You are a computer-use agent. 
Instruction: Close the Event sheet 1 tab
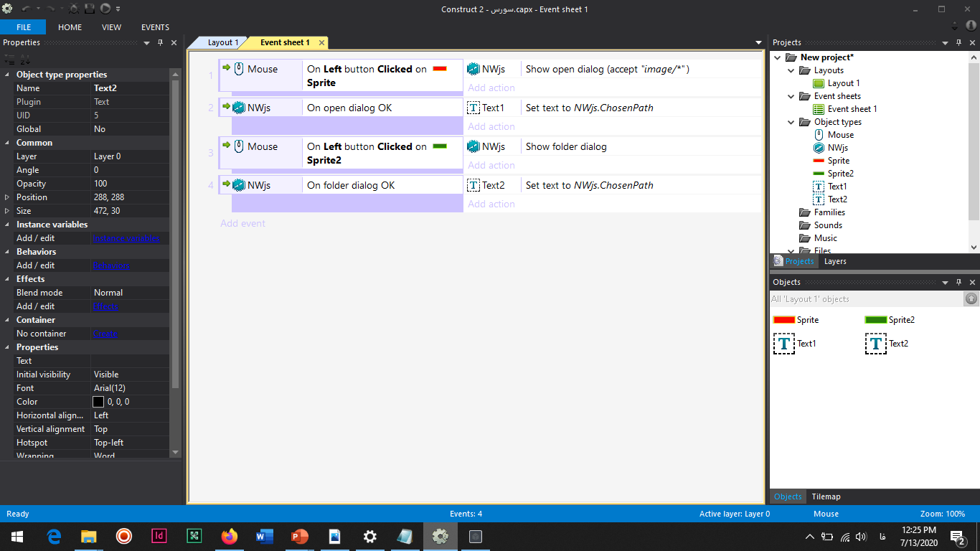click(x=321, y=42)
